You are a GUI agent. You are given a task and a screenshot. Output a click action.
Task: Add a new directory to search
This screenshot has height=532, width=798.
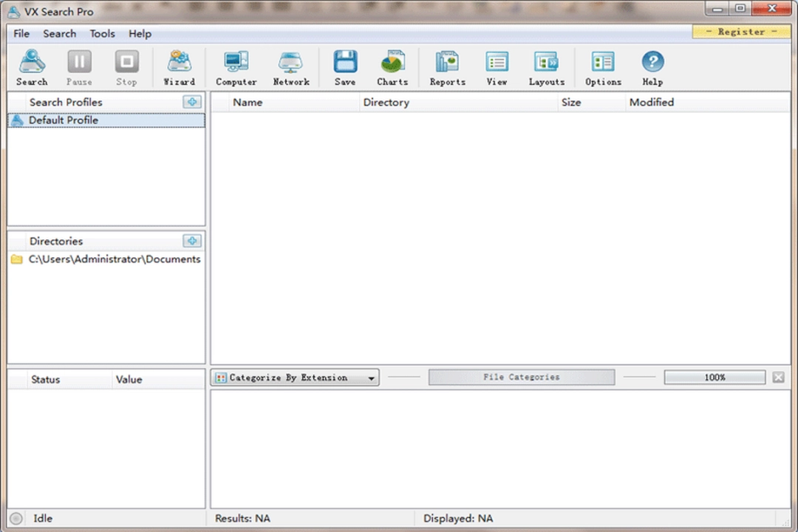point(192,241)
